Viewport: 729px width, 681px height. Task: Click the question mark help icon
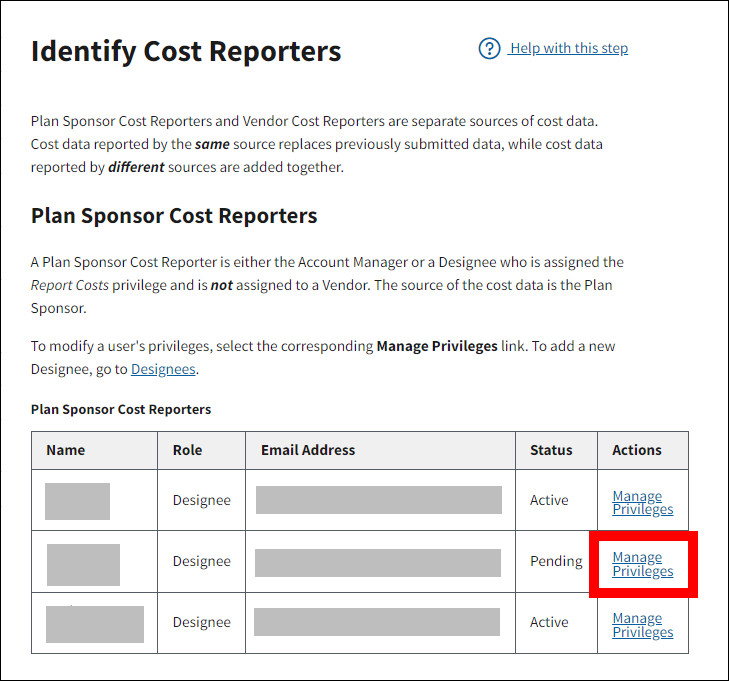(x=489, y=48)
